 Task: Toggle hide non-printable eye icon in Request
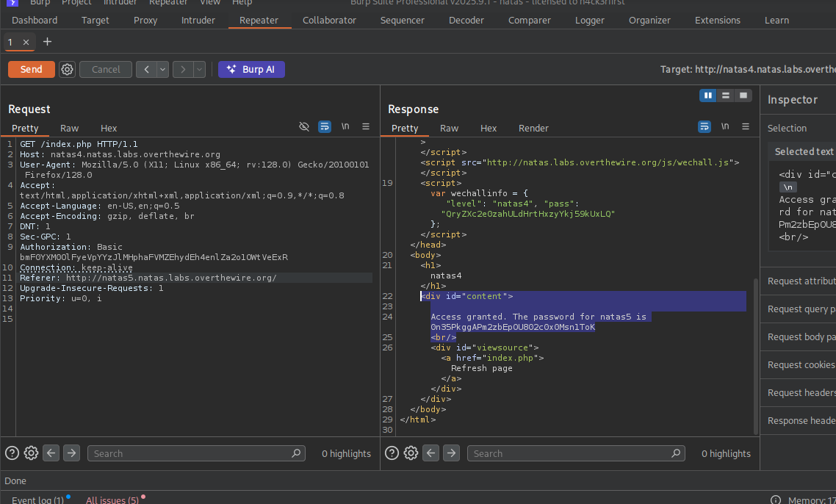(x=304, y=126)
